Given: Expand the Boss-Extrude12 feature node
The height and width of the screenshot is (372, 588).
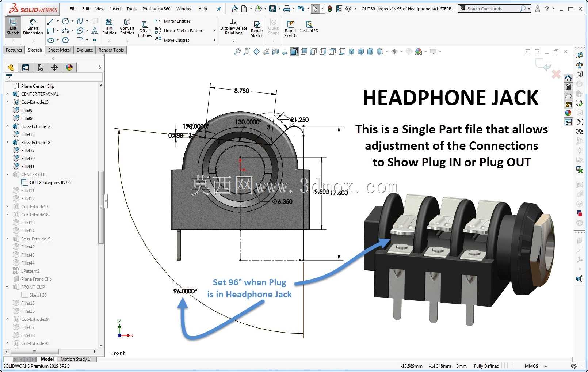Looking at the screenshot, I should coord(7,126).
